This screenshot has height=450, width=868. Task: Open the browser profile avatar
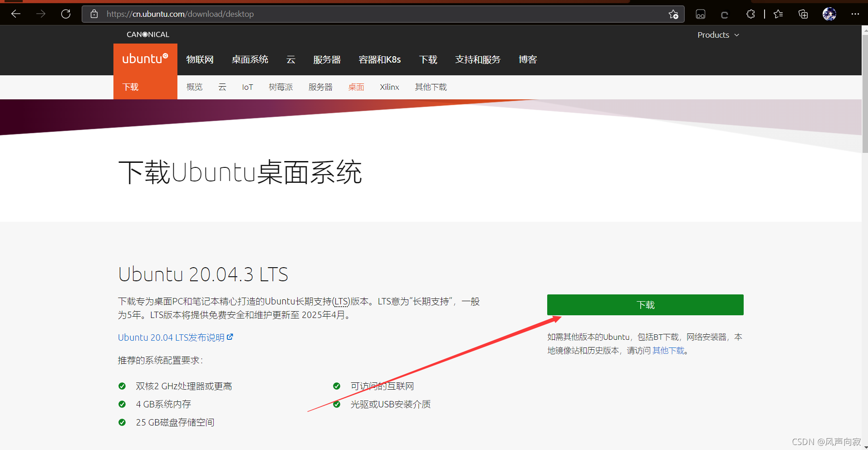tap(829, 14)
